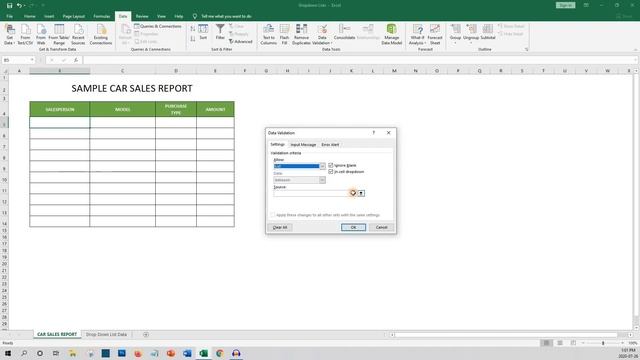
Task: Open help in Data Validation dialog
Action: [373, 133]
